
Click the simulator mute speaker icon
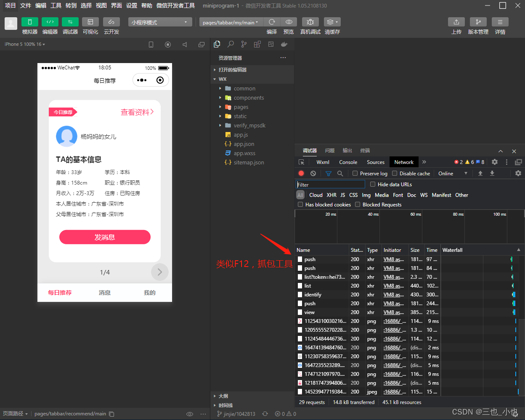click(185, 44)
